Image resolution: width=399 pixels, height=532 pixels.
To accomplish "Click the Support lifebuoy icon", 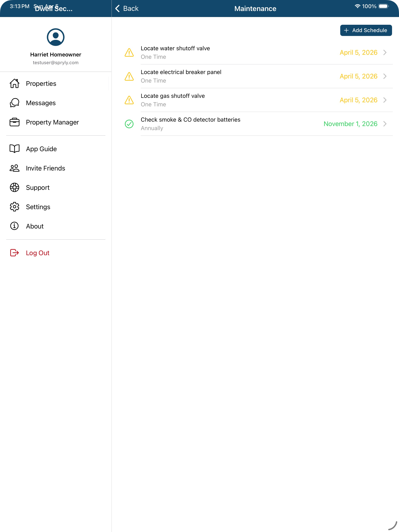I will pyautogui.click(x=14, y=187).
